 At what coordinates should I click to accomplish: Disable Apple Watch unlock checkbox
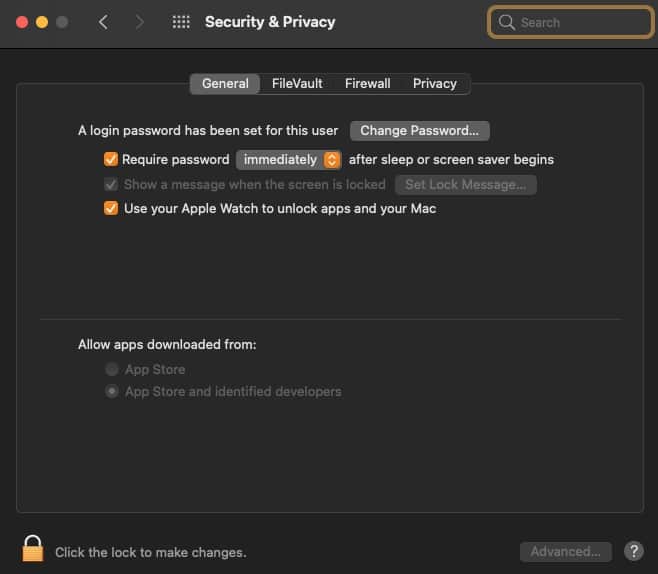tap(111, 208)
